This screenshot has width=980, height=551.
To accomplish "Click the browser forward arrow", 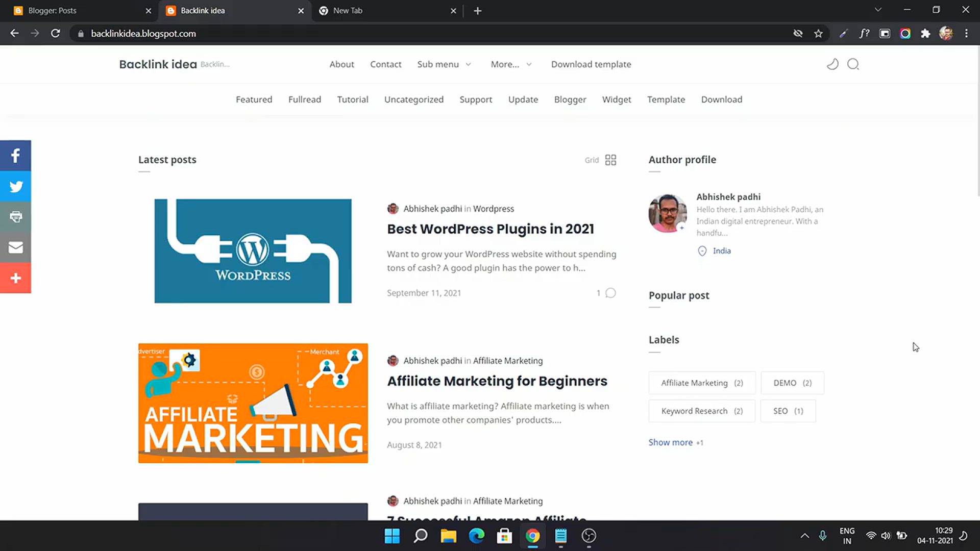I will 35,33.
